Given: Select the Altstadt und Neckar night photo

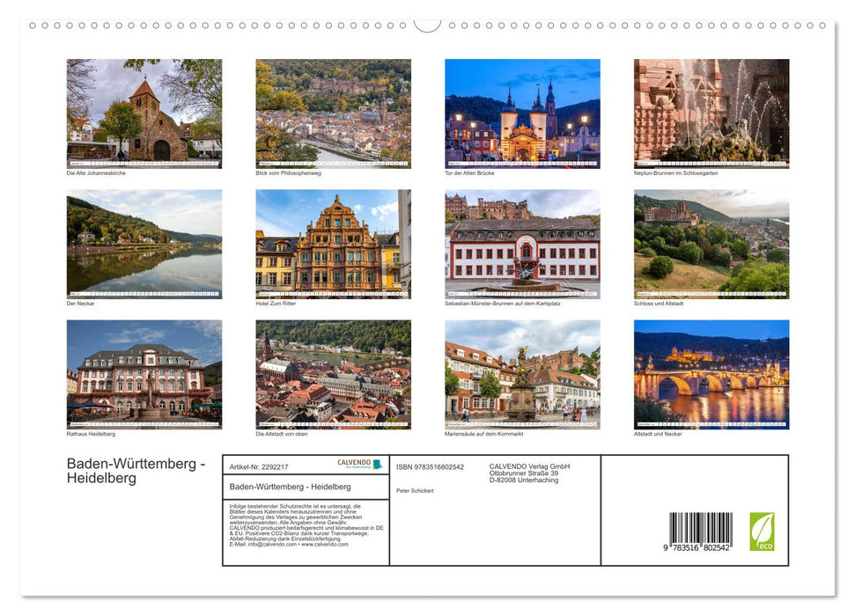Looking at the screenshot, I should (711, 375).
